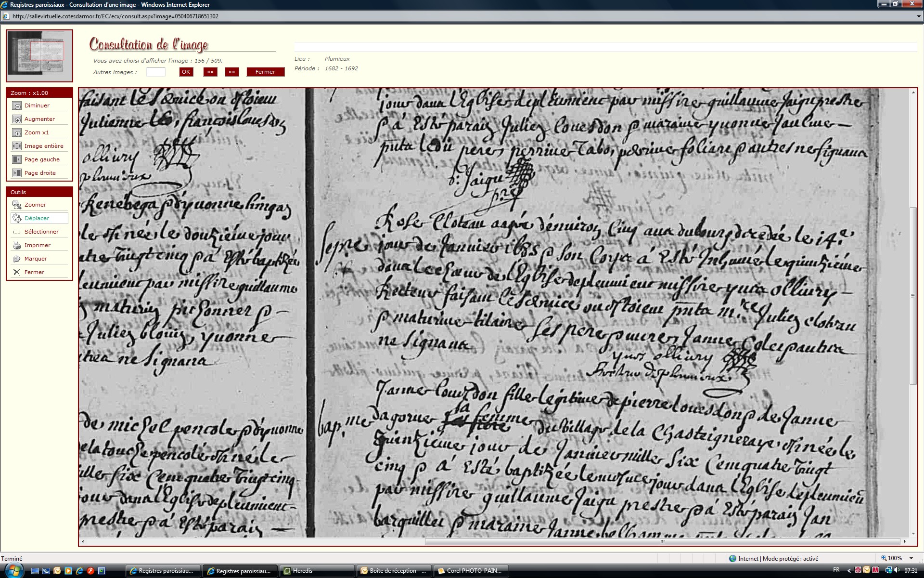
Task: Activate the Déplacer hand tool
Action: click(x=17, y=219)
